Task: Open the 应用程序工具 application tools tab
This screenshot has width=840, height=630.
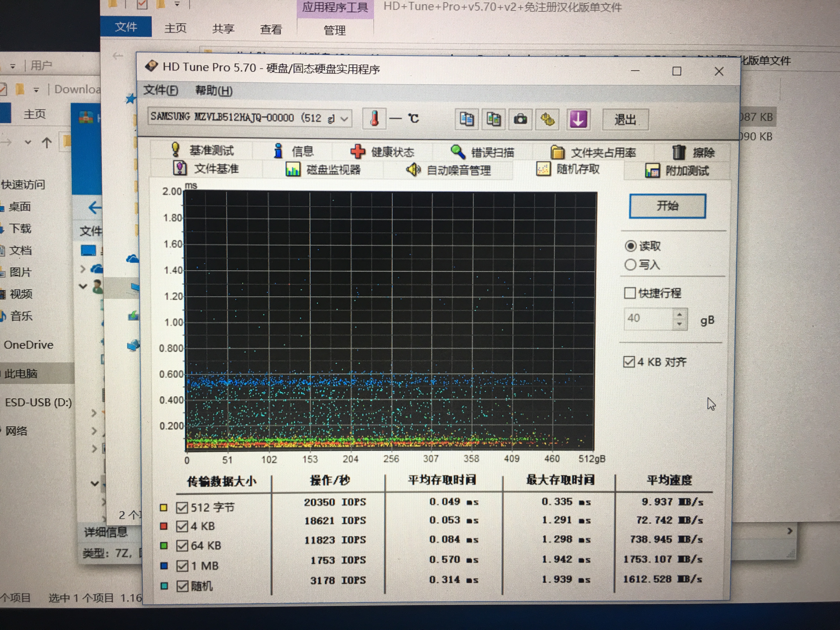Action: [x=335, y=7]
